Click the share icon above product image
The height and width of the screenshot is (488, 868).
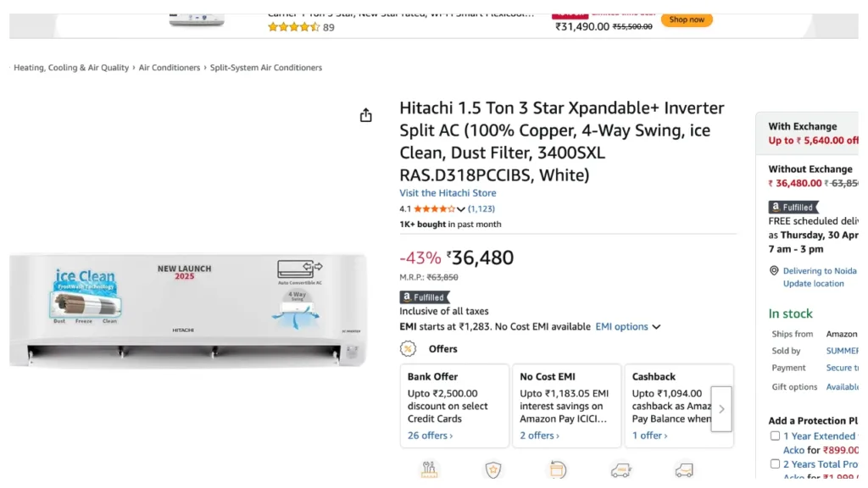tap(365, 115)
